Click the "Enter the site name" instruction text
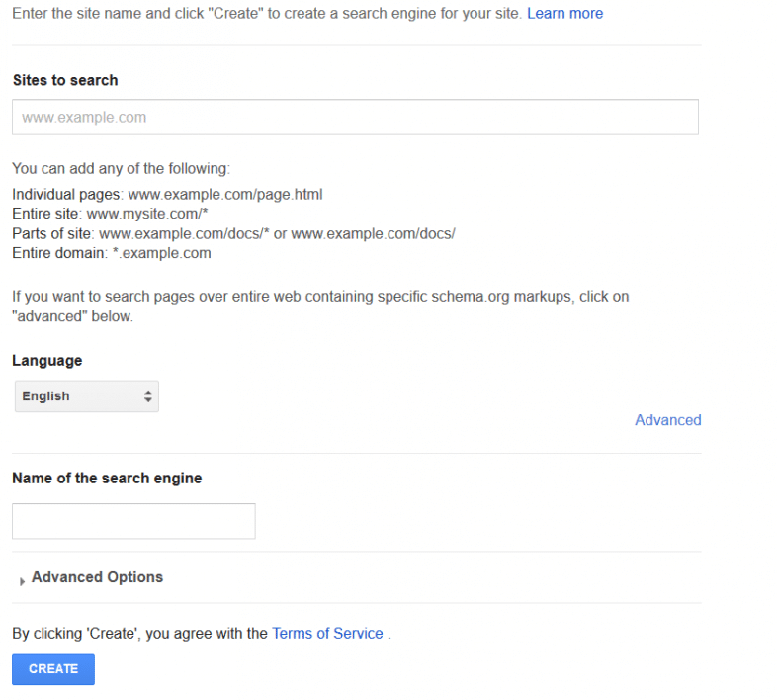Screen dimensions: 777x700 coord(267,14)
